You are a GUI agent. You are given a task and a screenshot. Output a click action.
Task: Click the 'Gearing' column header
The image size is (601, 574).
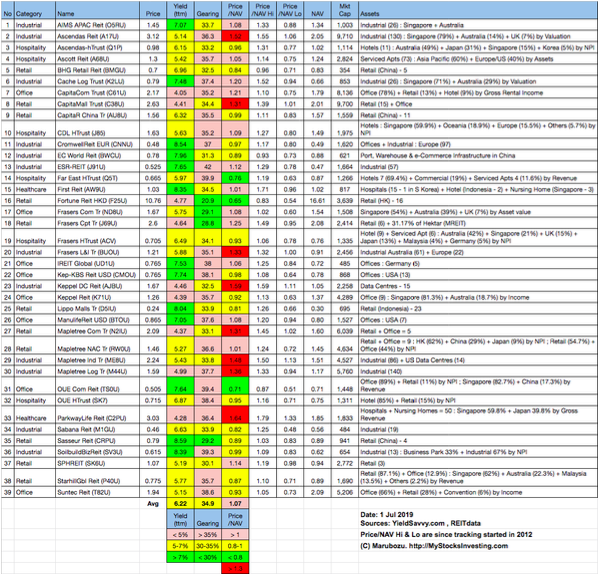(208, 10)
